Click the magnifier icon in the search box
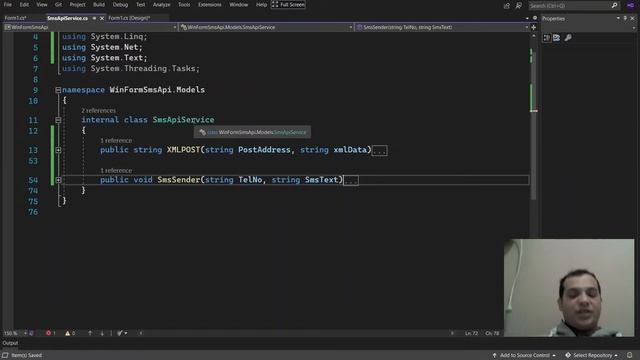640x360 pixels. [x=614, y=5]
